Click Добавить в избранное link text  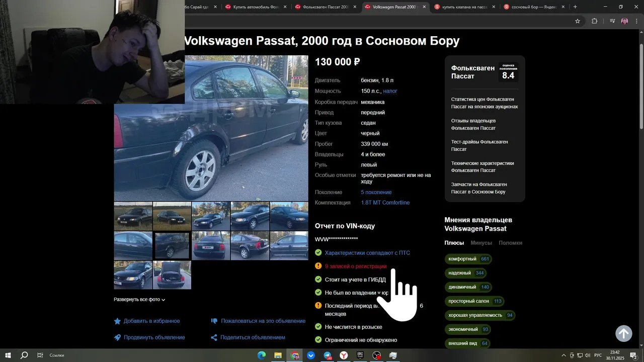pos(151,321)
